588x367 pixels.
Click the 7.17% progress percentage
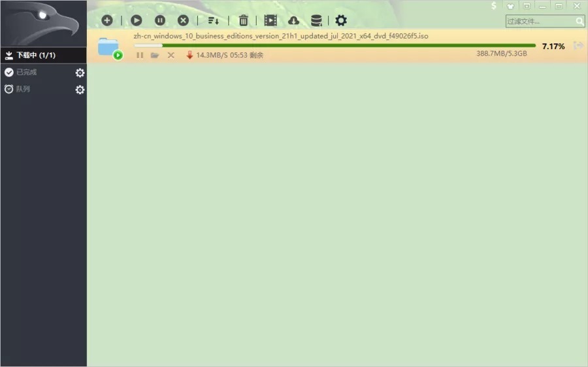[553, 46]
